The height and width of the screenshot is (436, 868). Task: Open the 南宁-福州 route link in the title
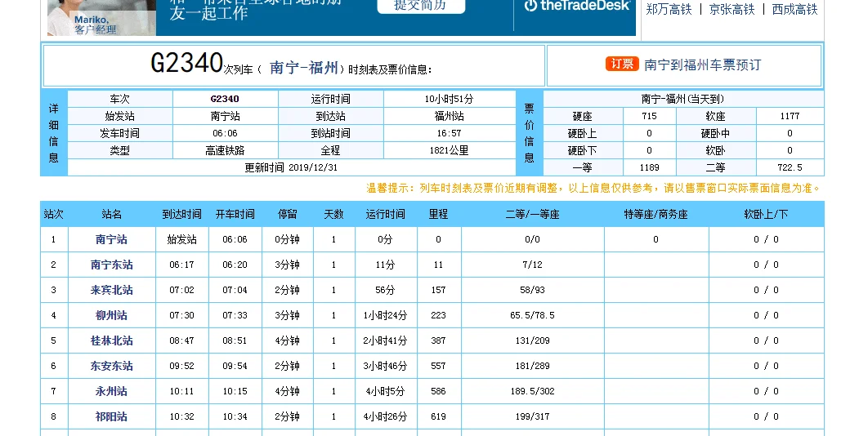304,68
